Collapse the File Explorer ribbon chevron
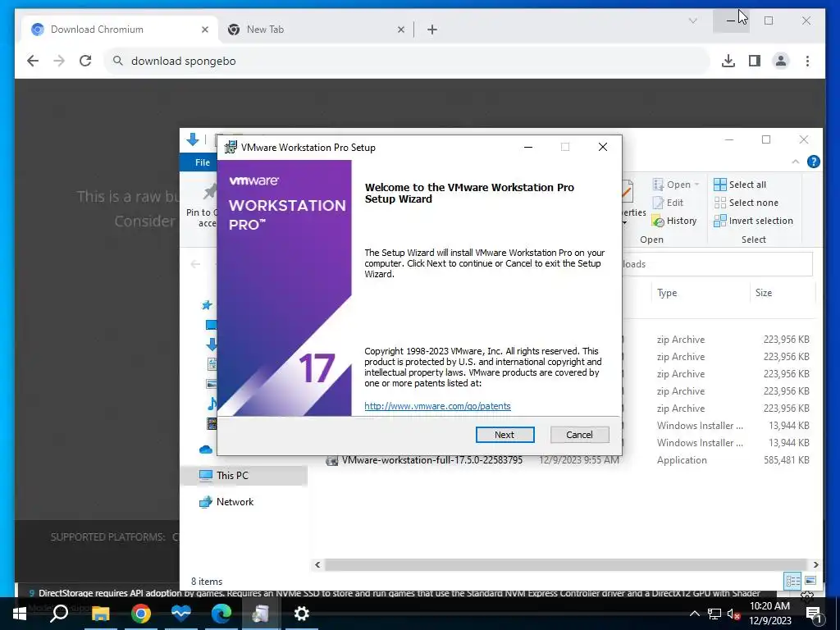 [796, 162]
